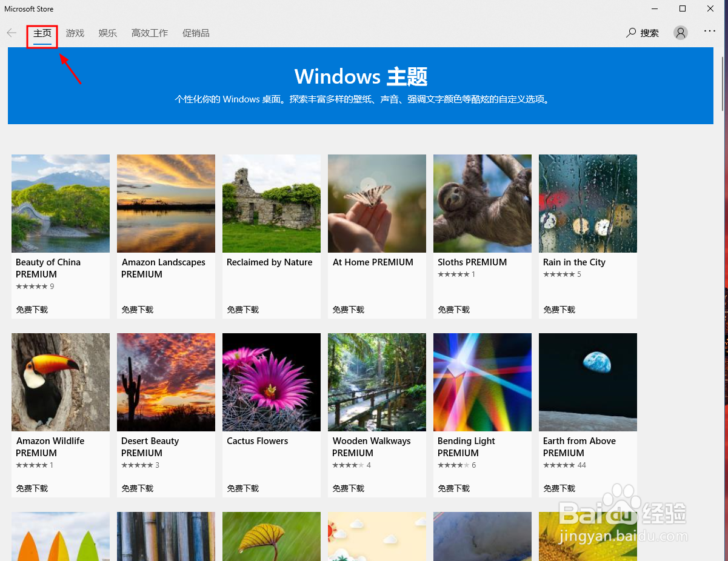Screen dimensions: 728x561
Task: Click 免费下载 under Desert Beauty PREMIUM
Action: pyautogui.click(x=137, y=488)
